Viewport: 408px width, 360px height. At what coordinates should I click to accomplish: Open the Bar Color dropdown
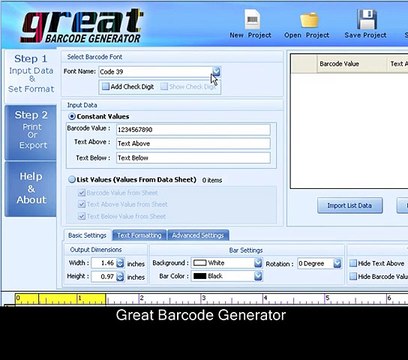click(258, 276)
